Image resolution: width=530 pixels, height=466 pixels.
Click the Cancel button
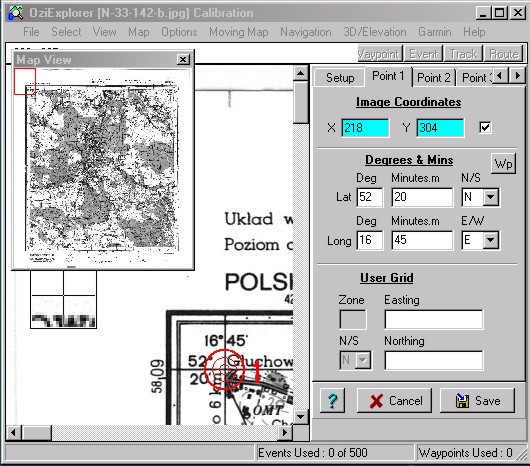tap(394, 400)
